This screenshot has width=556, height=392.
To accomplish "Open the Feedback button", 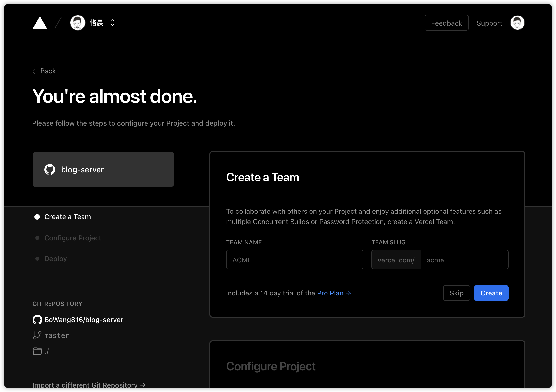I will pos(446,23).
